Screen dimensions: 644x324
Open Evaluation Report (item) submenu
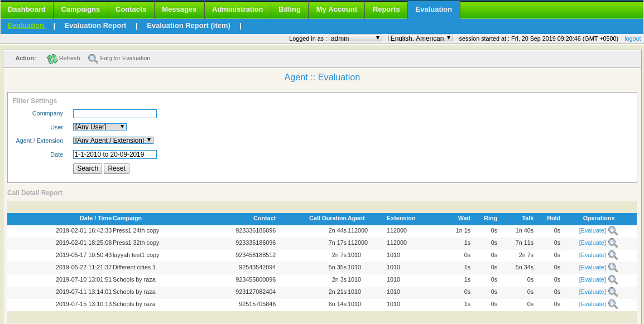point(189,26)
